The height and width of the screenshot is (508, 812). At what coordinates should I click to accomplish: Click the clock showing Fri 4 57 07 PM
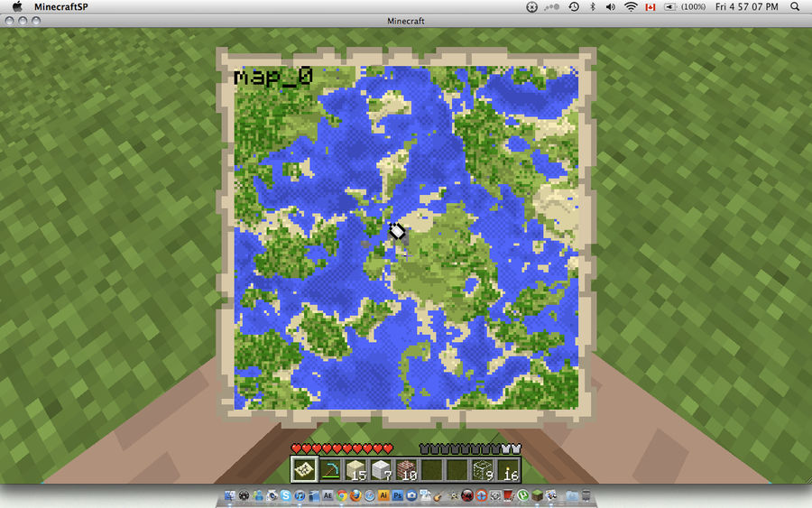click(x=747, y=6)
